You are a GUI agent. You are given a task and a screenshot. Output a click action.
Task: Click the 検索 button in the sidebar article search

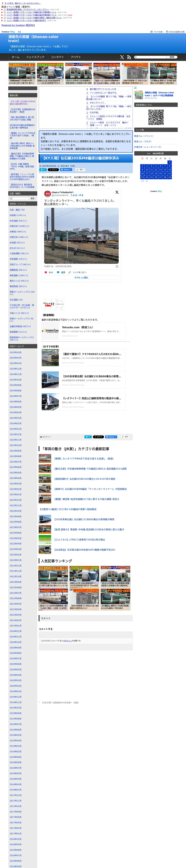32,198
